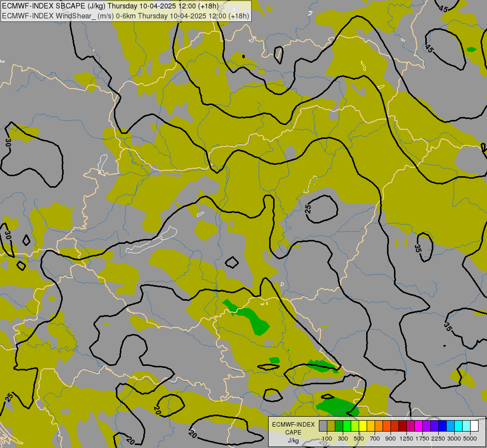This screenshot has height=448, width=487.
Task: Select the 1250 legend scale value
Action: (406, 439)
